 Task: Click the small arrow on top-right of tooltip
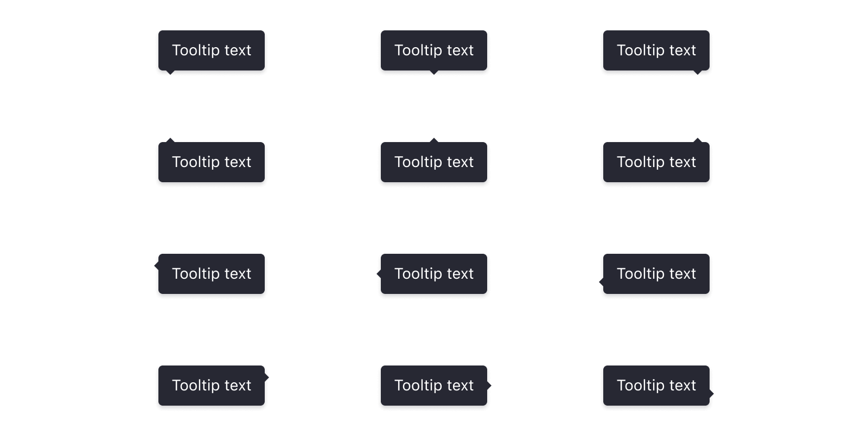pyautogui.click(x=698, y=140)
